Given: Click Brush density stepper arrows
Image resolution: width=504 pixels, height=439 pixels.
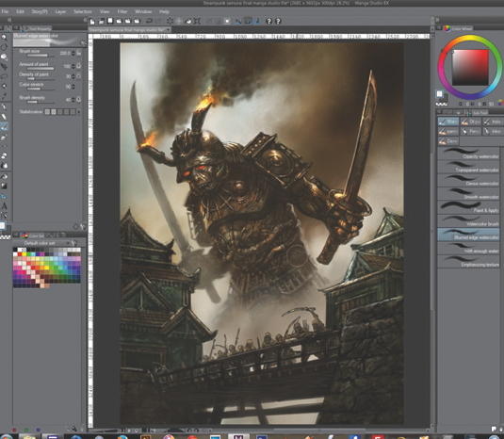Looking at the screenshot, I should point(73,100).
